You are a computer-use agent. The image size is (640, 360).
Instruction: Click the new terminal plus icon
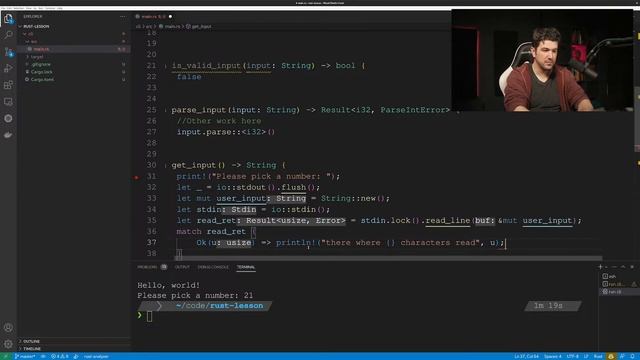click(x=600, y=267)
